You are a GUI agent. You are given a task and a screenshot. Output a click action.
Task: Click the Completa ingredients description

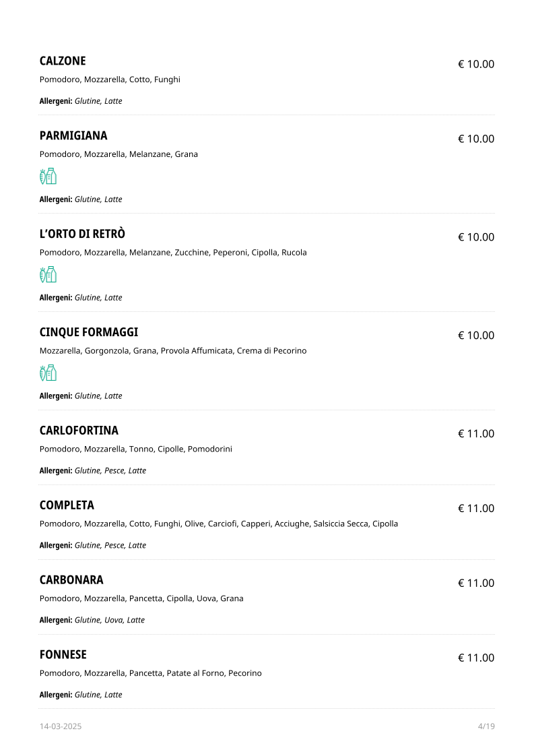point(219,524)
